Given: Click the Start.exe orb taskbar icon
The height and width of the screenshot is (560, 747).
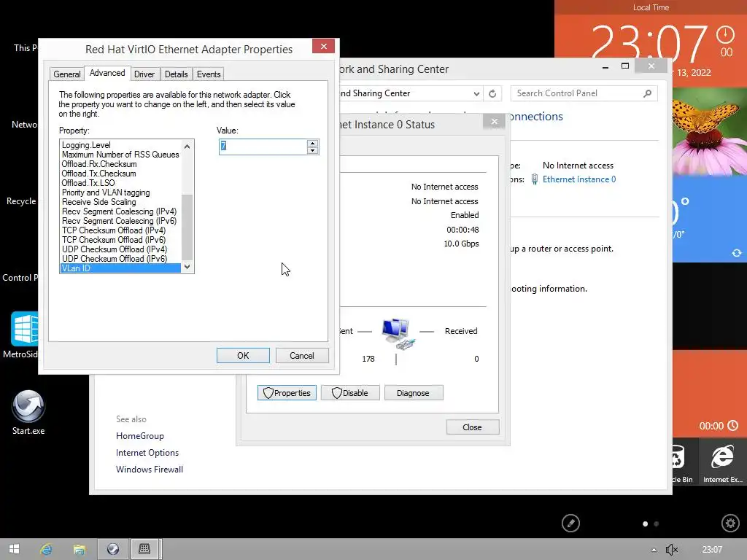Looking at the screenshot, I should 113,549.
